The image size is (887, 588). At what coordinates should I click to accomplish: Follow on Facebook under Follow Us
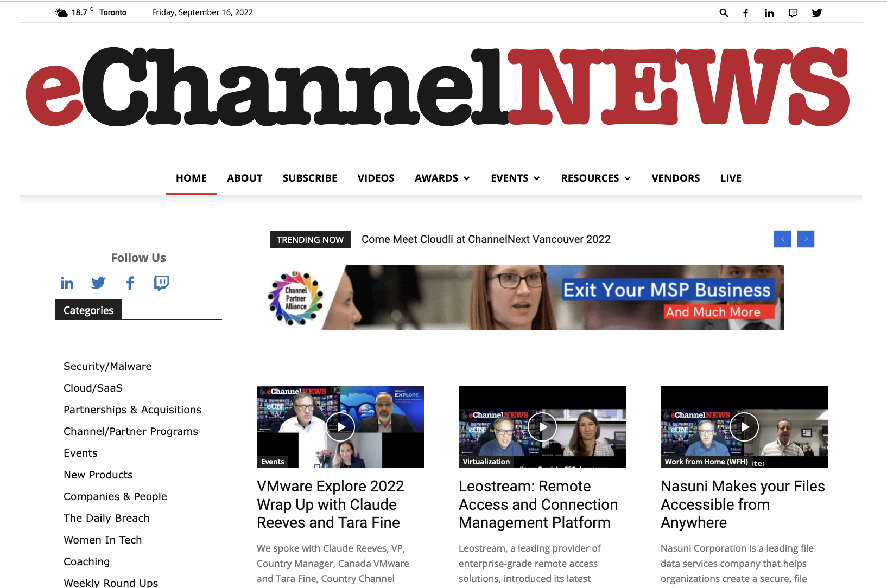tap(130, 283)
